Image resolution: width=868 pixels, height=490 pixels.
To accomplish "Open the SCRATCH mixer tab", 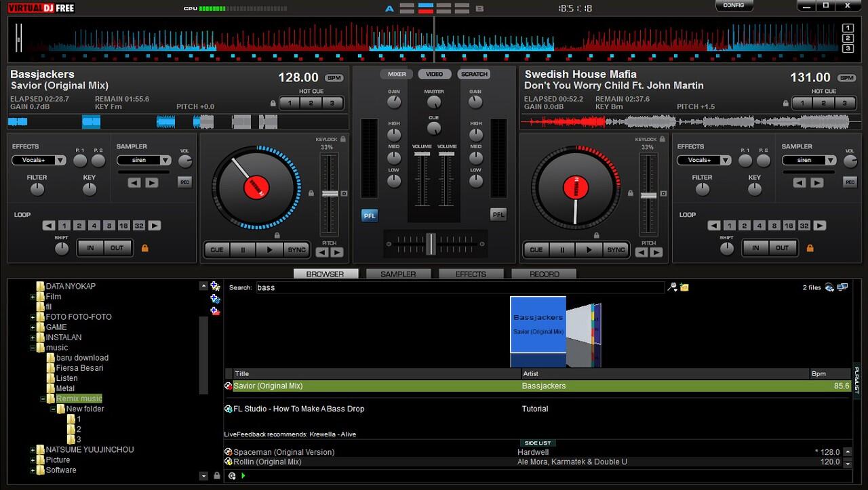I will coord(474,74).
